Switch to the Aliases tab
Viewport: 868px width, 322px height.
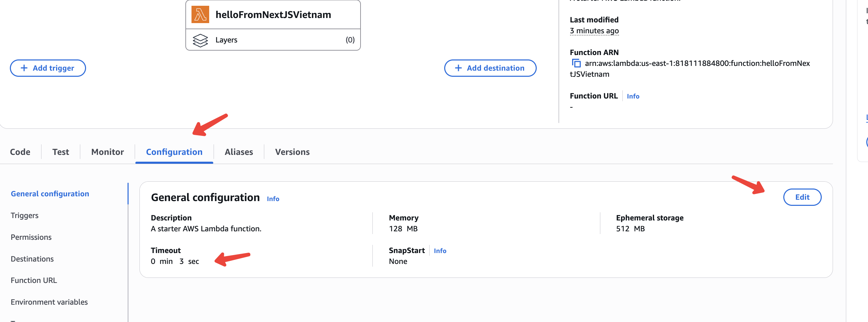pyautogui.click(x=239, y=152)
